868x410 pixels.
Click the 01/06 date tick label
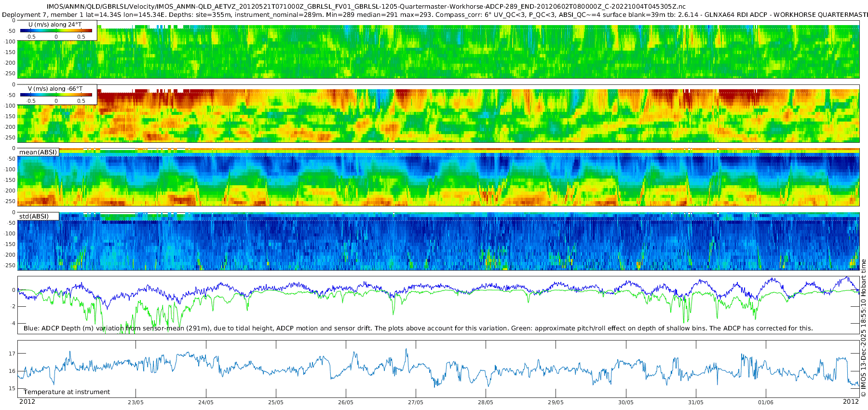pyautogui.click(x=765, y=402)
